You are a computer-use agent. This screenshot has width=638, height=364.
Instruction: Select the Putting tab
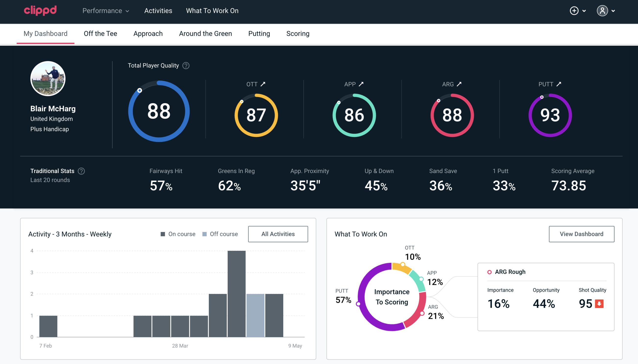point(259,33)
